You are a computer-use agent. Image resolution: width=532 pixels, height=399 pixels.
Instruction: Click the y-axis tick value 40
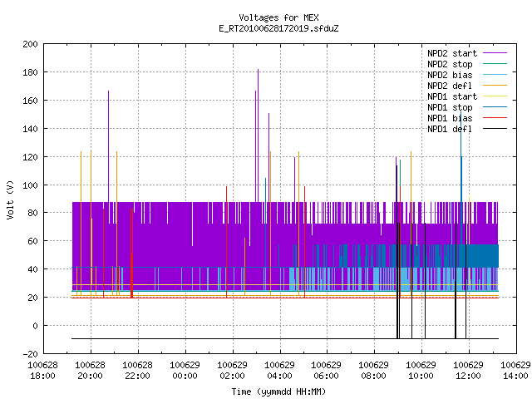coord(33,269)
